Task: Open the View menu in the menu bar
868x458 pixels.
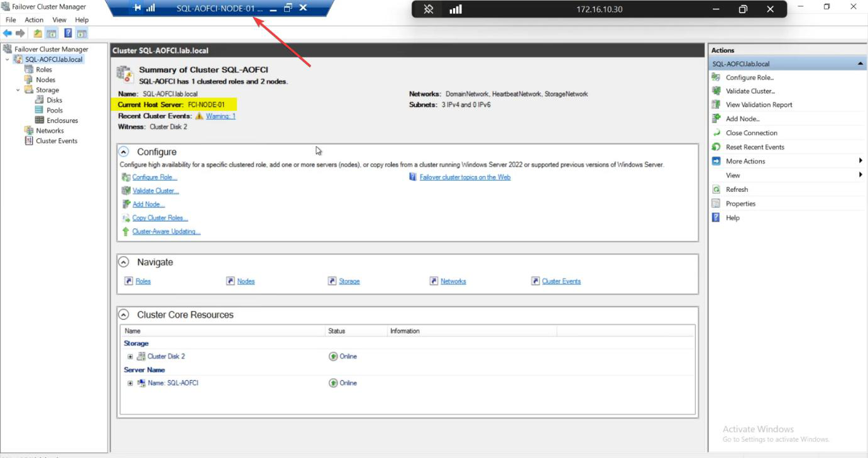Action: point(59,20)
